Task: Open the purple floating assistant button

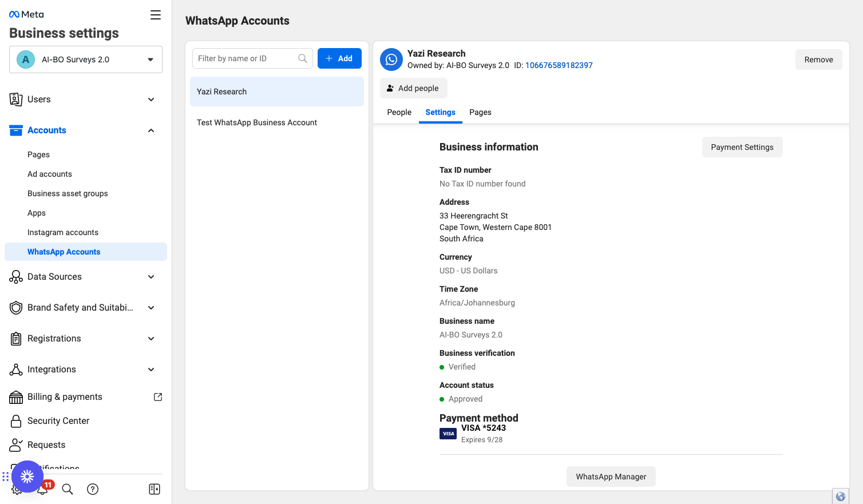Action: click(27, 477)
